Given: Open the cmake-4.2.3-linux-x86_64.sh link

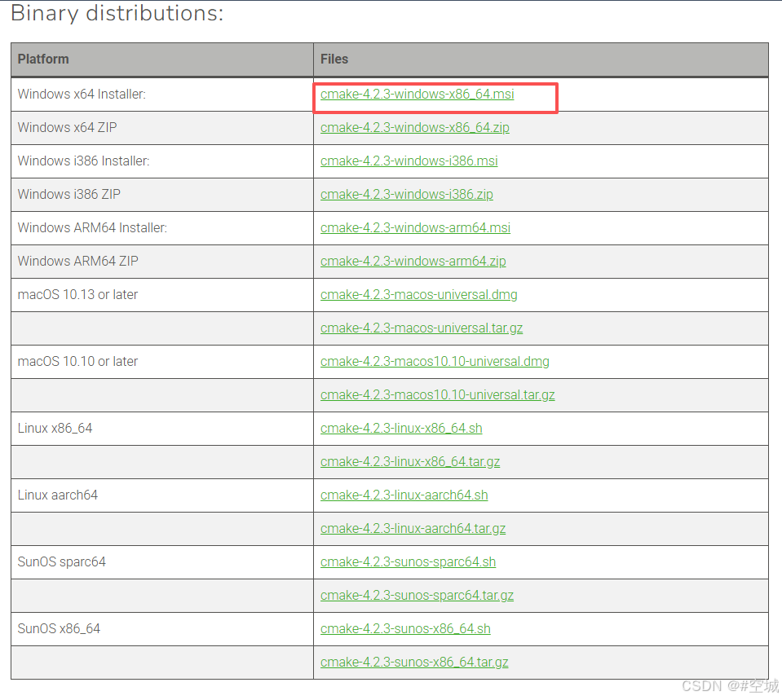Looking at the screenshot, I should point(401,429).
